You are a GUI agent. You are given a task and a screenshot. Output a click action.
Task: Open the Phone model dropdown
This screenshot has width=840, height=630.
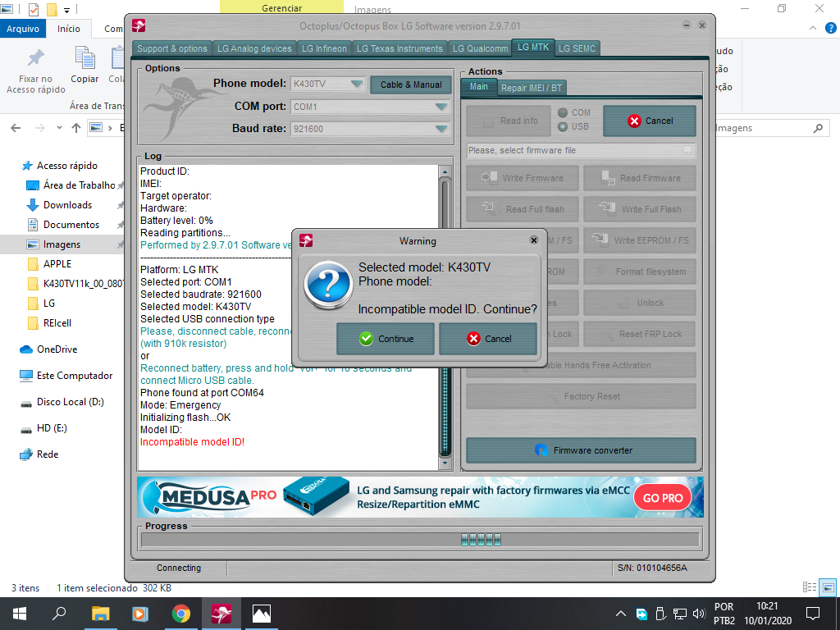[x=356, y=84]
